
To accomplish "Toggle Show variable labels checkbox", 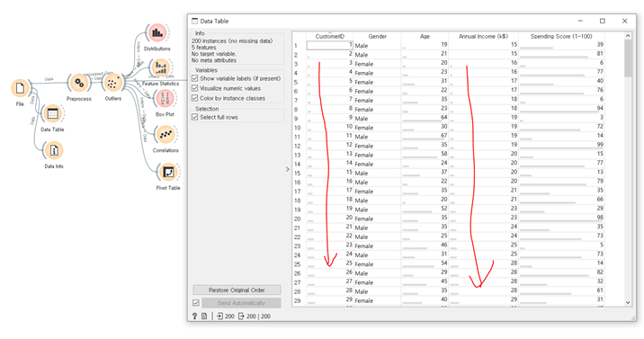I will pyautogui.click(x=195, y=78).
